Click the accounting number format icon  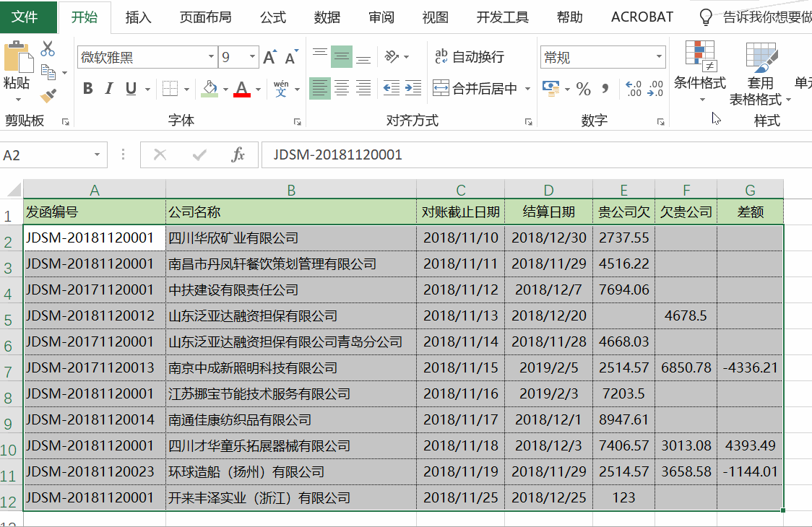550,89
